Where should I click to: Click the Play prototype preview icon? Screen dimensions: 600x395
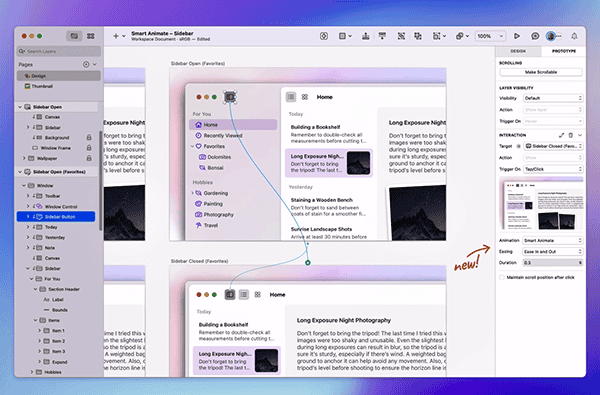point(517,36)
